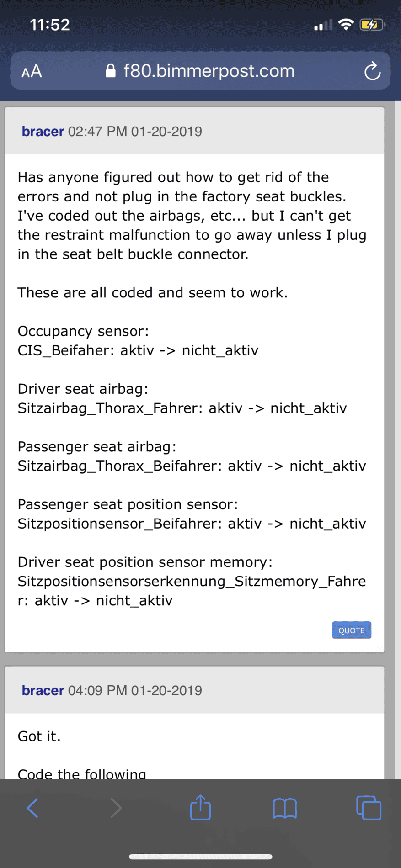Click the QUOTE button on first post
This screenshot has width=401, height=868.
pos(351,630)
